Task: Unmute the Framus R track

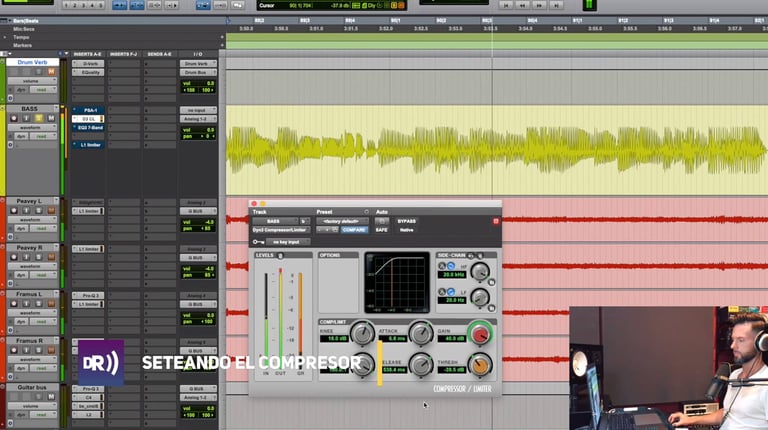Action: (51, 350)
